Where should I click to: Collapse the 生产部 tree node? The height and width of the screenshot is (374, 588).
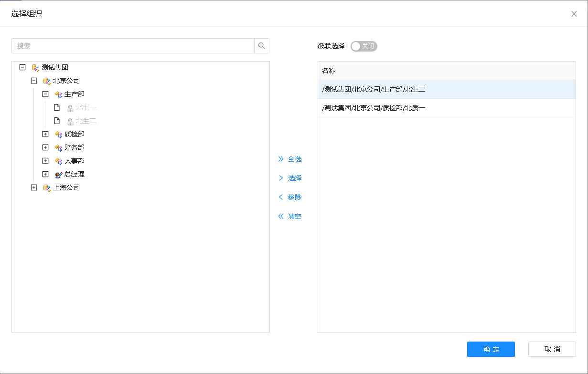(x=45, y=94)
